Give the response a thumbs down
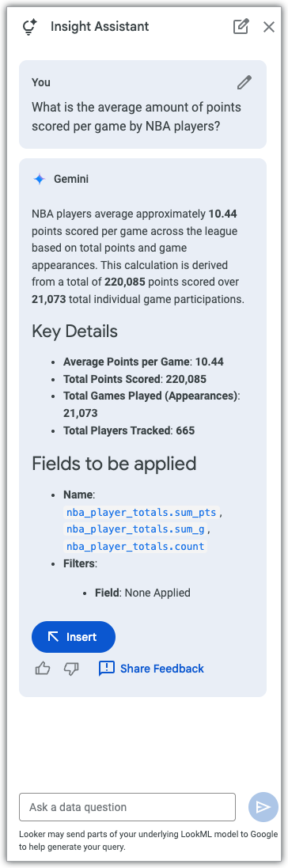 pos(71,669)
